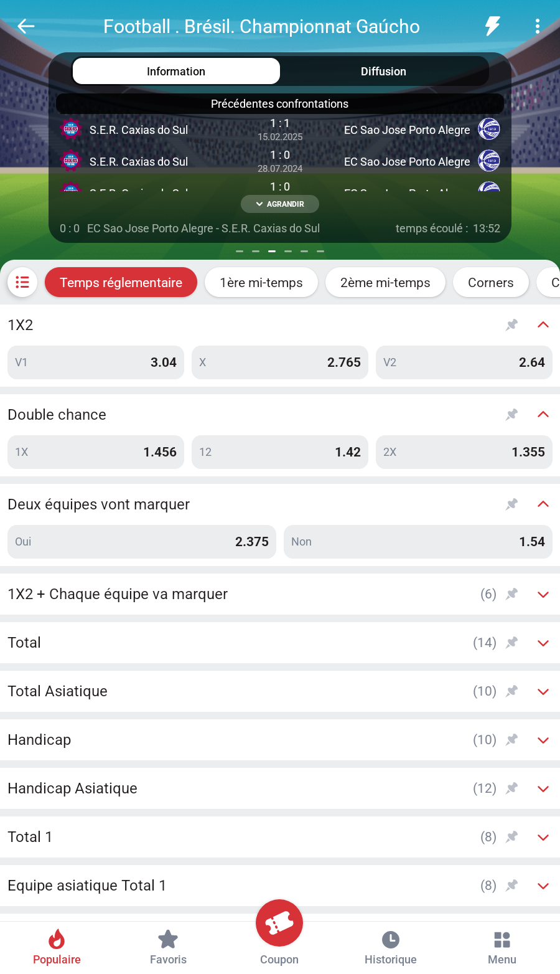Switch to the Diffusion tab
Viewport: 560px width, 974px height.
click(x=383, y=72)
